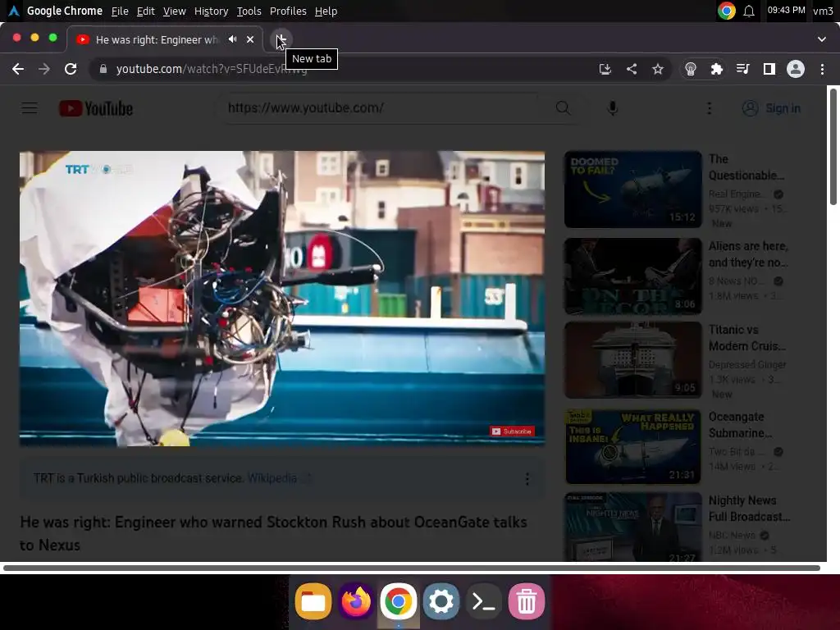Open the View menu

coord(174,11)
